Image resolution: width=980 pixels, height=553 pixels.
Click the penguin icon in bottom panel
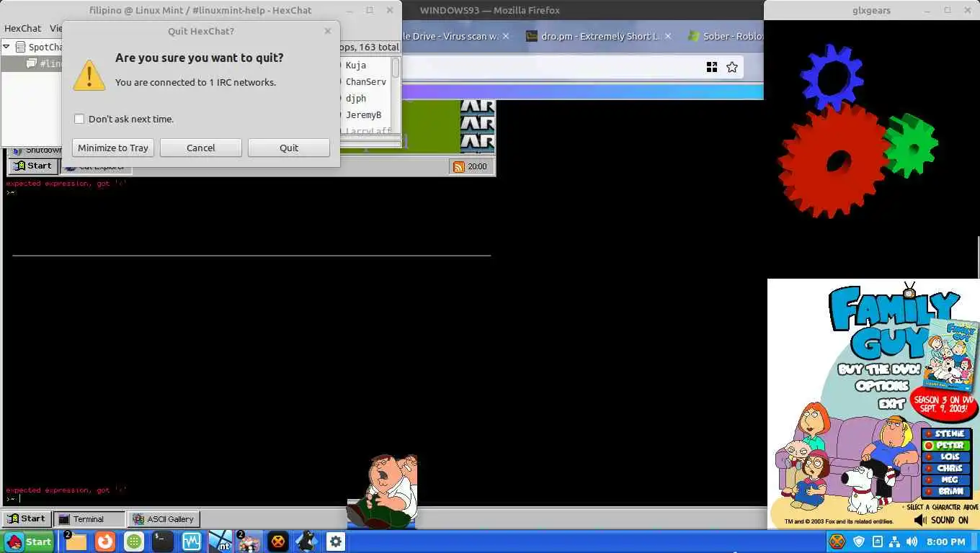[x=307, y=541]
